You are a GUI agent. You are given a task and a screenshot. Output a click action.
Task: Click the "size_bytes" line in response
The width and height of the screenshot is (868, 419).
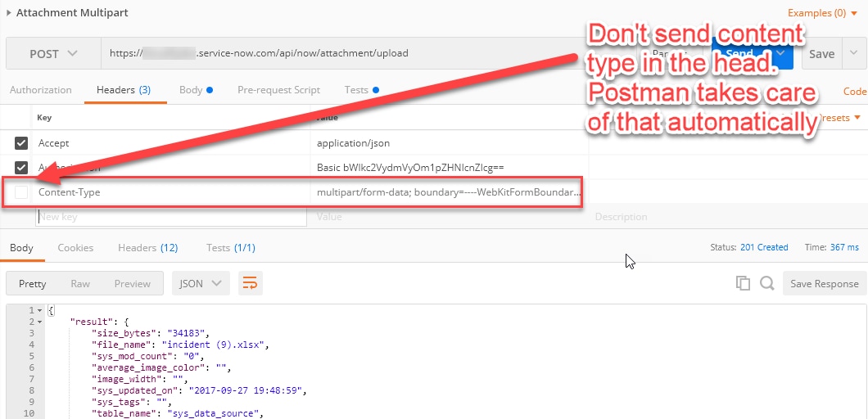coord(151,333)
